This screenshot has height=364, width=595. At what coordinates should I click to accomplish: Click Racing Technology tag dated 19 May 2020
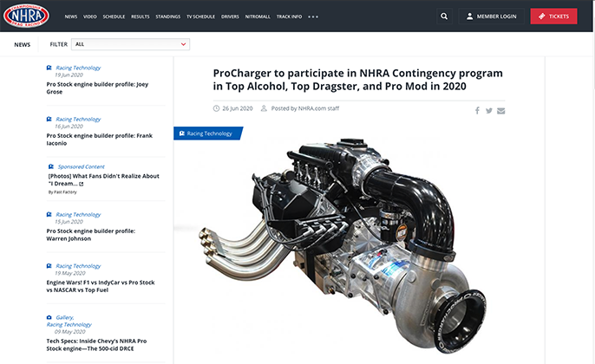[78, 266]
